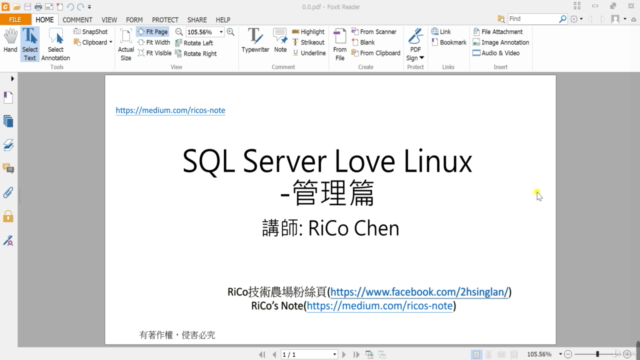640x360 pixels.
Task: Switch to the COMMENT tab
Action: [77, 20]
